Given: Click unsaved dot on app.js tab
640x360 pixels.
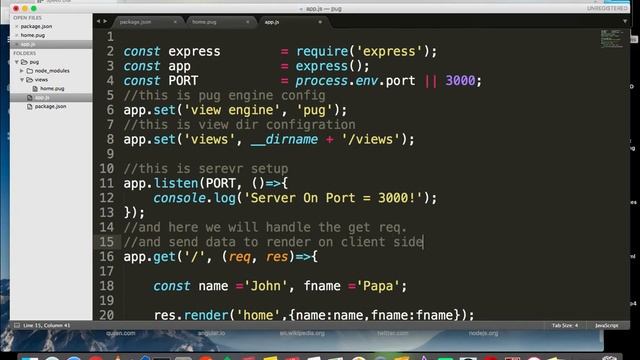Looking at the screenshot, I should [320, 22].
